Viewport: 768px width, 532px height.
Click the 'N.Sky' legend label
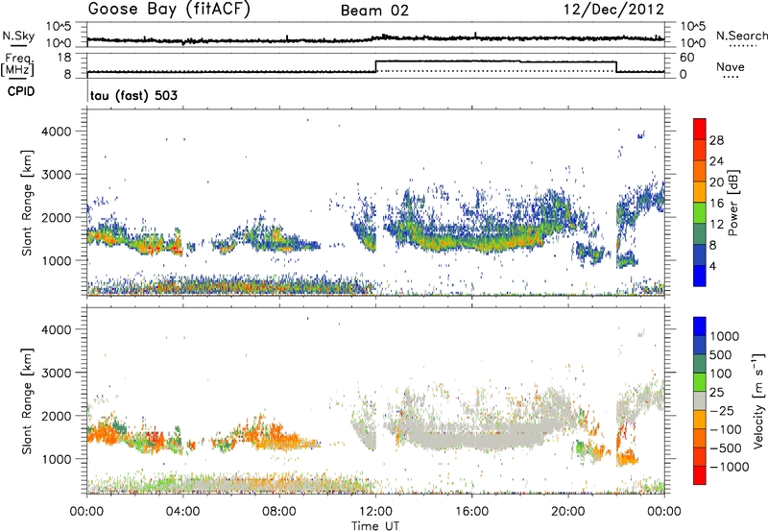pyautogui.click(x=18, y=36)
